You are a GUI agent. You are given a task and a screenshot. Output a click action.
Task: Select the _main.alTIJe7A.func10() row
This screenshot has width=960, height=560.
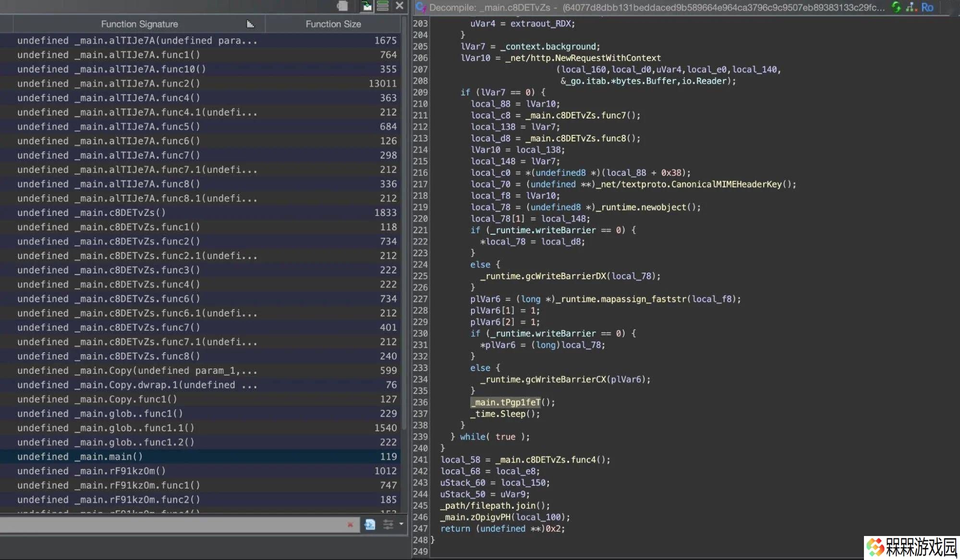[x=200, y=69]
